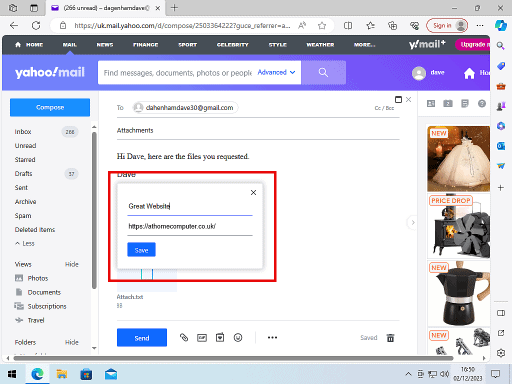This screenshot has width=512, height=384.
Task: Open the notepad icon in right panel
Action: [x=465, y=104]
